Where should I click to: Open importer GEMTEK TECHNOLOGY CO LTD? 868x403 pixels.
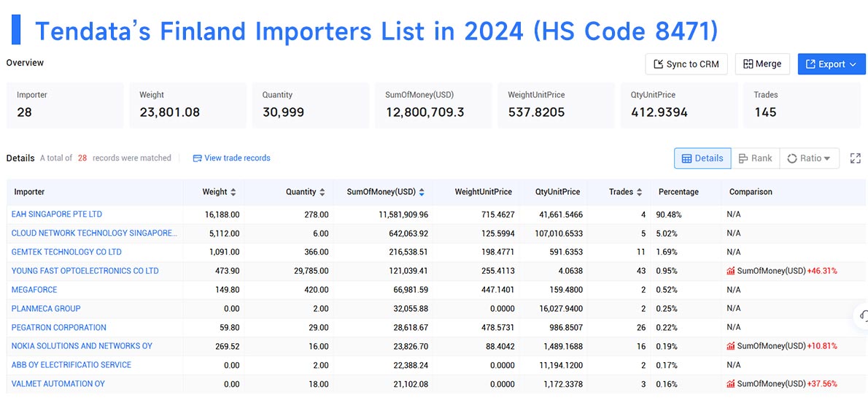point(66,252)
